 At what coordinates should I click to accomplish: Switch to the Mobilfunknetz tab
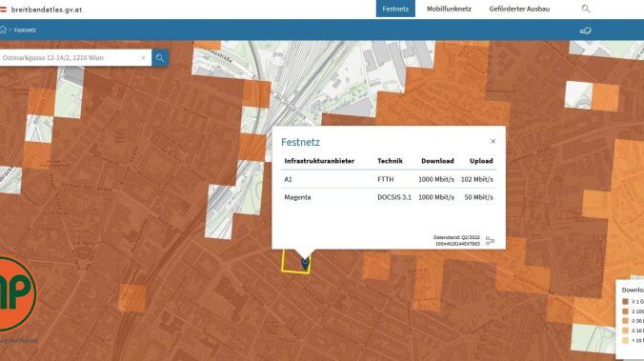[x=449, y=9]
